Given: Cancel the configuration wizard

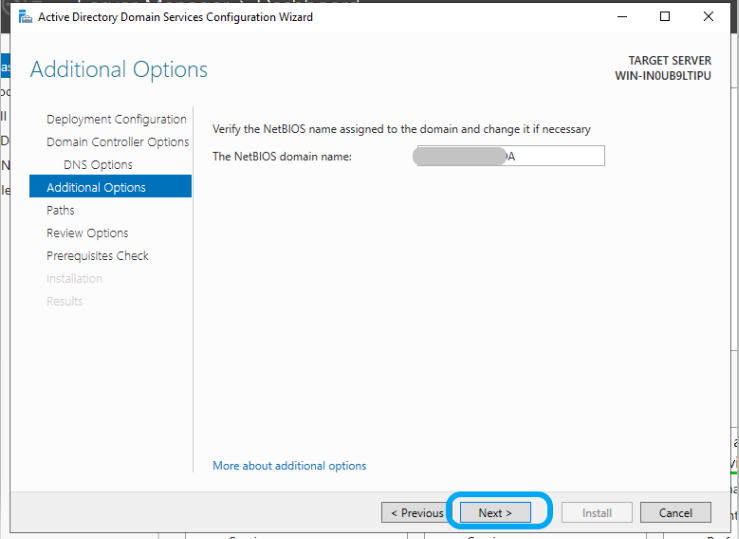Looking at the screenshot, I should pyautogui.click(x=675, y=512).
